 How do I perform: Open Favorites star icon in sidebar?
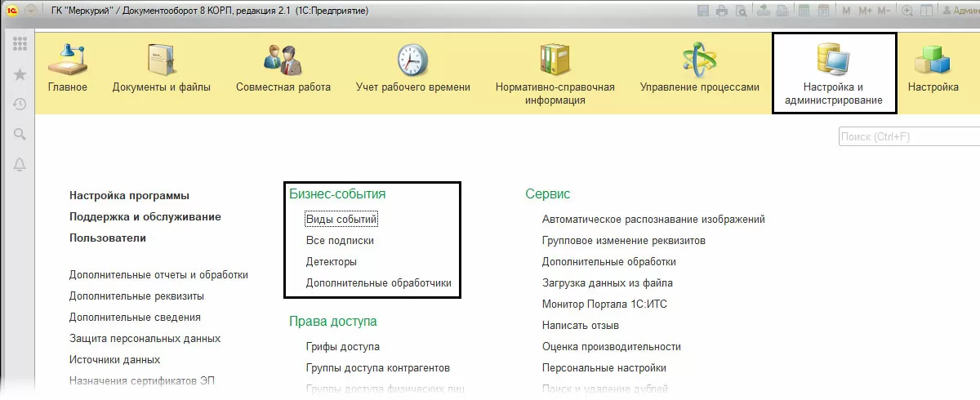click(x=20, y=74)
